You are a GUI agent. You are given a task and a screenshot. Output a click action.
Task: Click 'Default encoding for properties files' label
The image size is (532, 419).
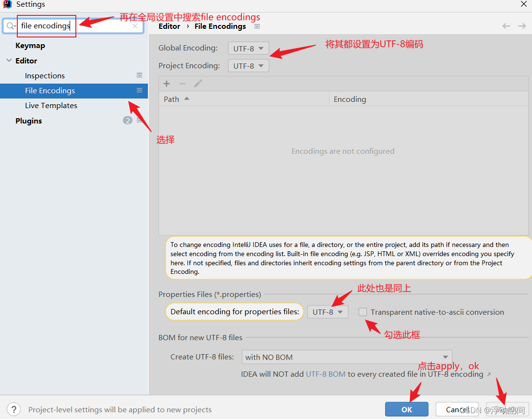tap(234, 312)
